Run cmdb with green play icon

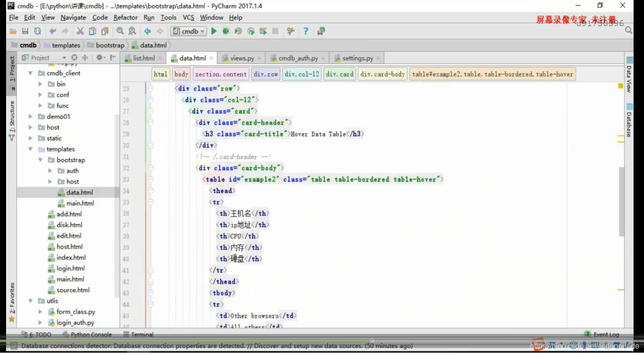pos(214,31)
